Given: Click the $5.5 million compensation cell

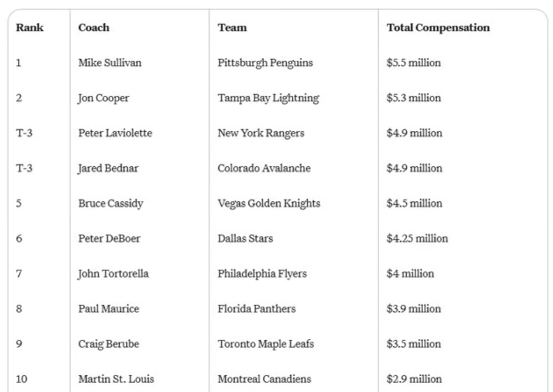Looking at the screenshot, I should pyautogui.click(x=414, y=63).
